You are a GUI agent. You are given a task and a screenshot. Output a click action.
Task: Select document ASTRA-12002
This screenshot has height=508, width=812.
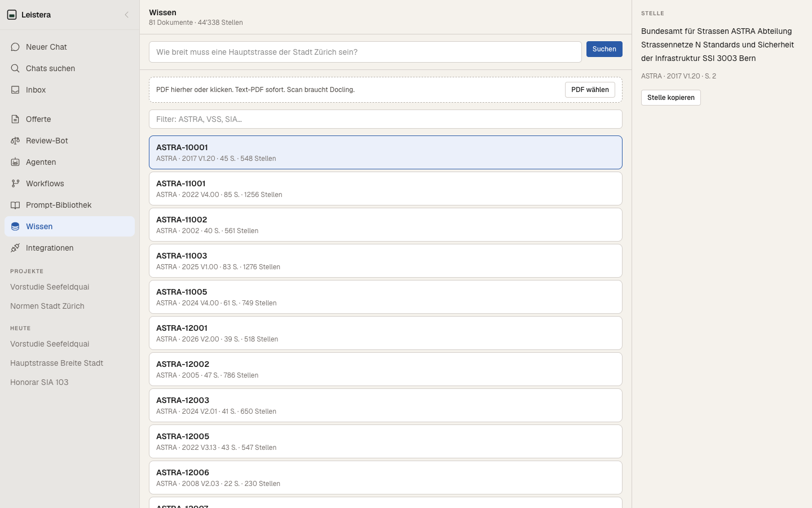pyautogui.click(x=386, y=369)
